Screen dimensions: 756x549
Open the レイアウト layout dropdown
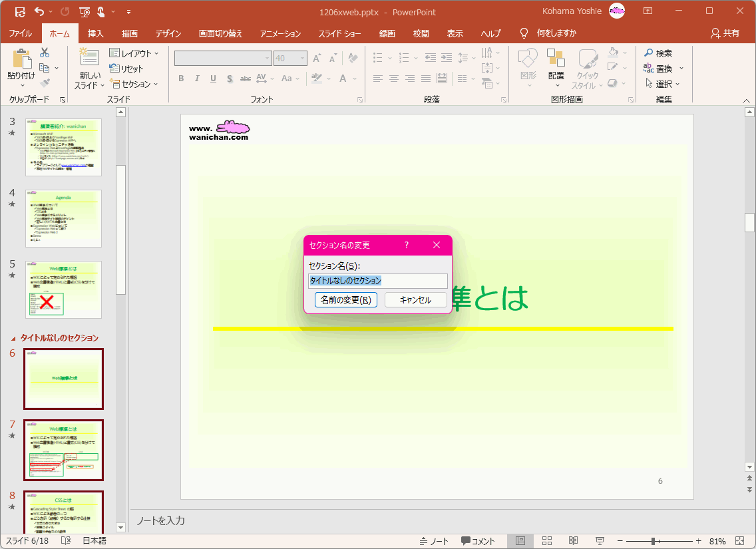point(134,53)
